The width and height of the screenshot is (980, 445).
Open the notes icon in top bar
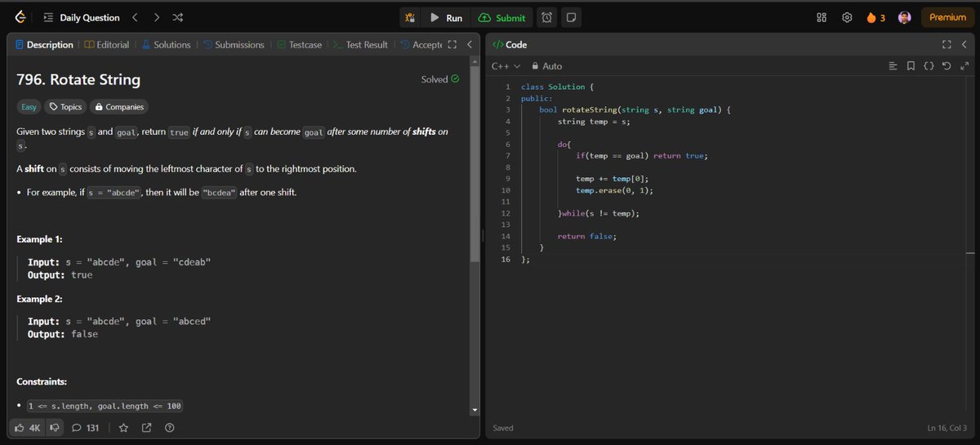572,17
